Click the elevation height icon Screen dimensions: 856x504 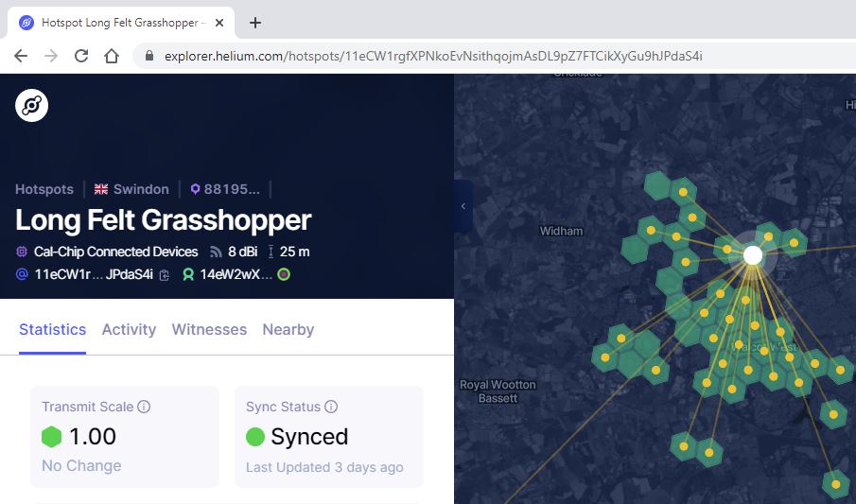[x=271, y=252]
